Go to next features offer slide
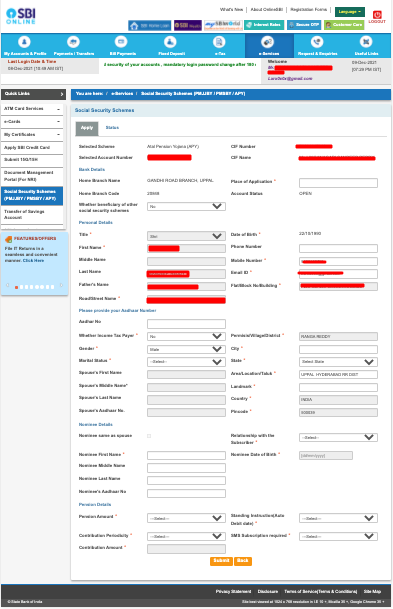This screenshot has height=609, width=393. tap(61, 285)
